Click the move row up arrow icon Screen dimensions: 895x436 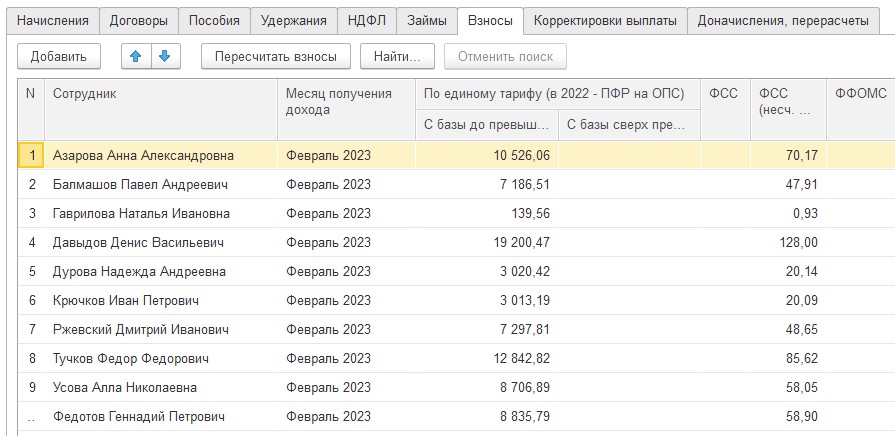(x=135, y=57)
